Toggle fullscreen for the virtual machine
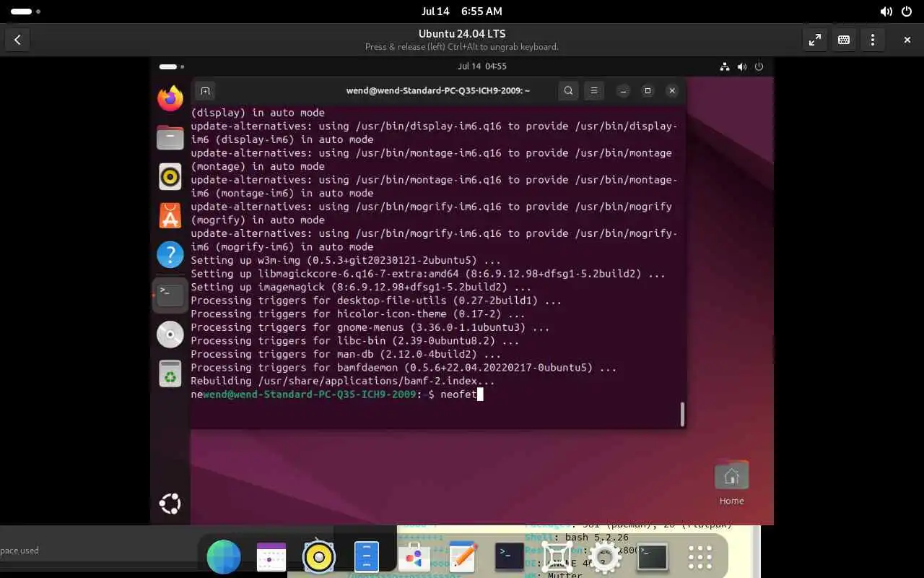 click(x=815, y=40)
